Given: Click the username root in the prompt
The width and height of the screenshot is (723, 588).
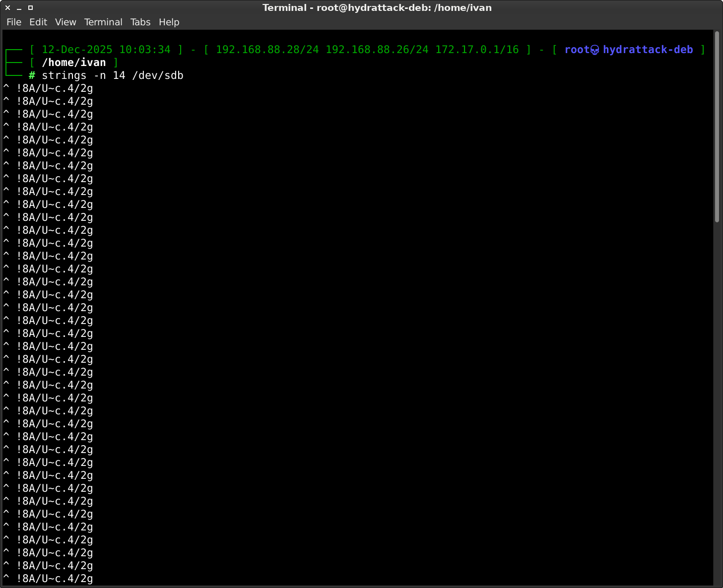Looking at the screenshot, I should coord(577,50).
